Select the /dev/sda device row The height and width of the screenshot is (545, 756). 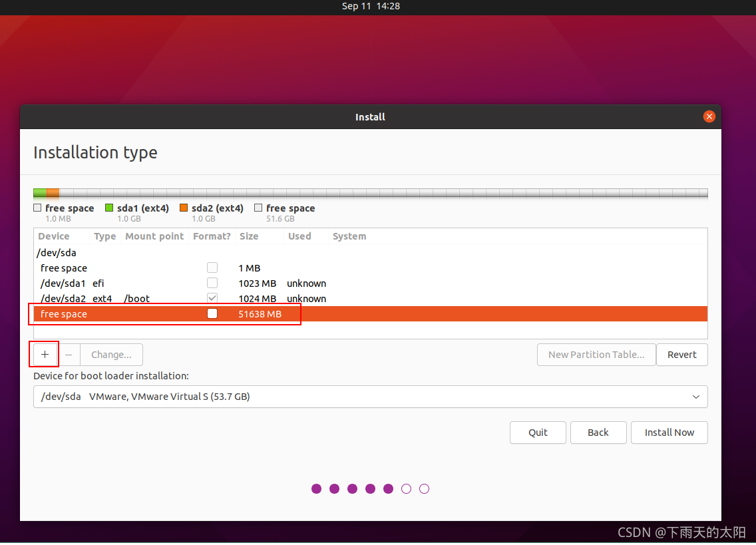(x=370, y=253)
